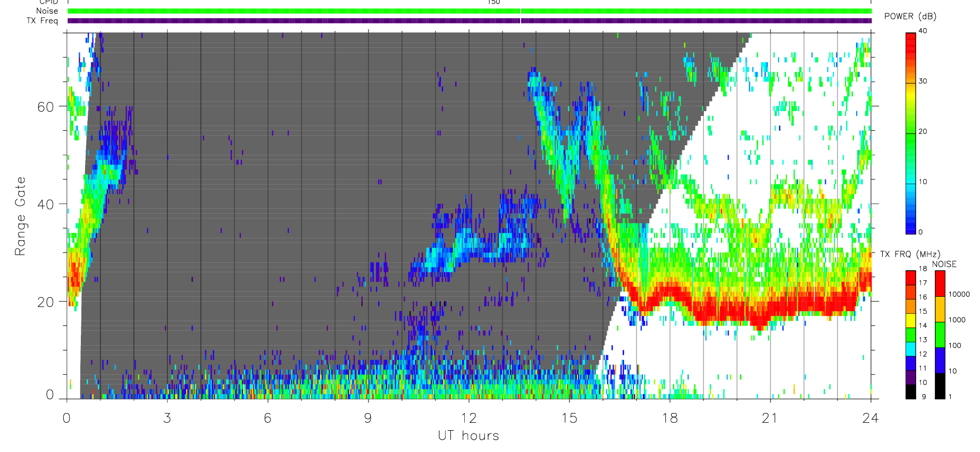Click the purple TX Freq strip above the plot
Image resolution: width=980 pixels, height=452 pixels.
tap(470, 21)
